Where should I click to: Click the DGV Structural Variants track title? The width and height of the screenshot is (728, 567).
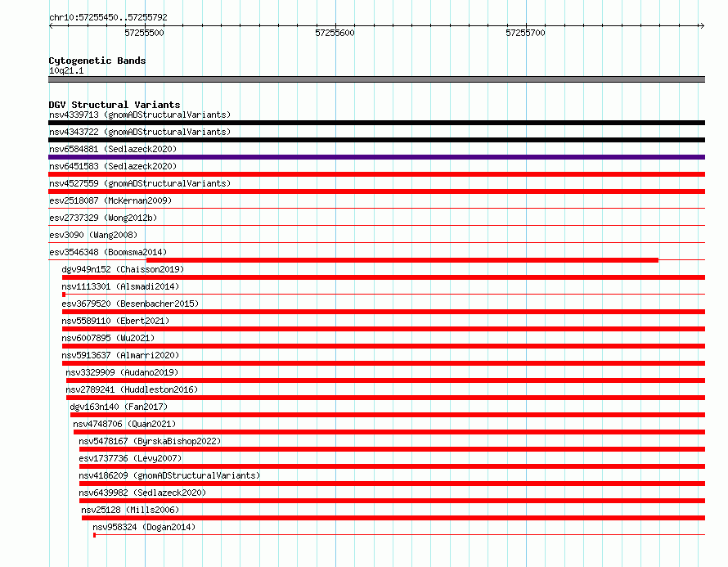pyautogui.click(x=115, y=105)
